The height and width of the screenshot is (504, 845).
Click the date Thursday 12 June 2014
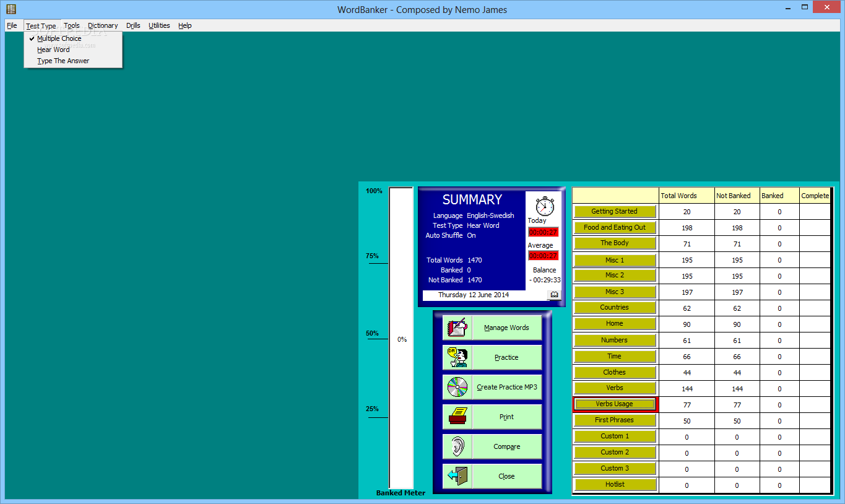coord(474,295)
